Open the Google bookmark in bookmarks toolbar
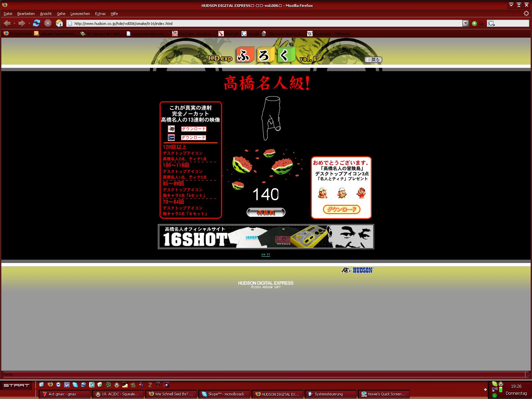Viewport: 532px width, 399px height. (x=250, y=34)
